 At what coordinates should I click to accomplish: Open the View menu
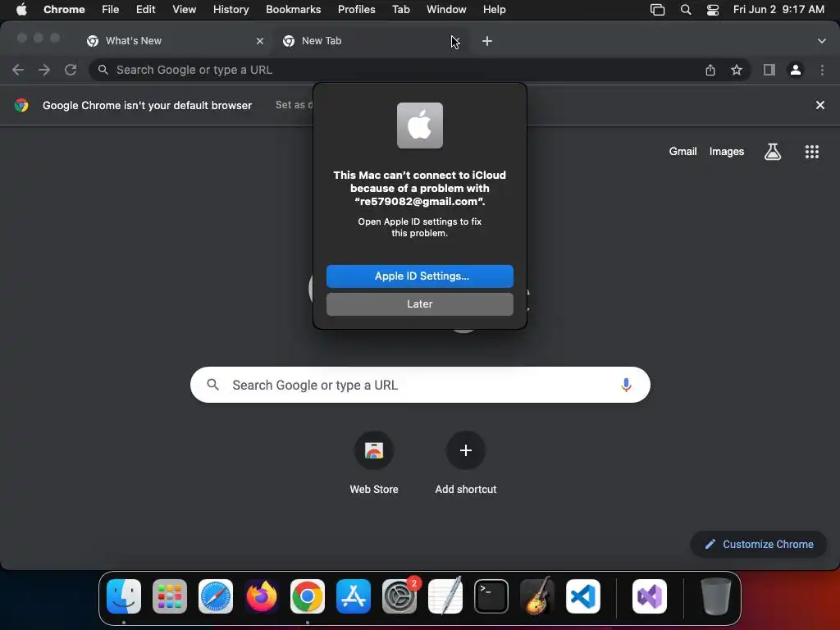coord(184,9)
